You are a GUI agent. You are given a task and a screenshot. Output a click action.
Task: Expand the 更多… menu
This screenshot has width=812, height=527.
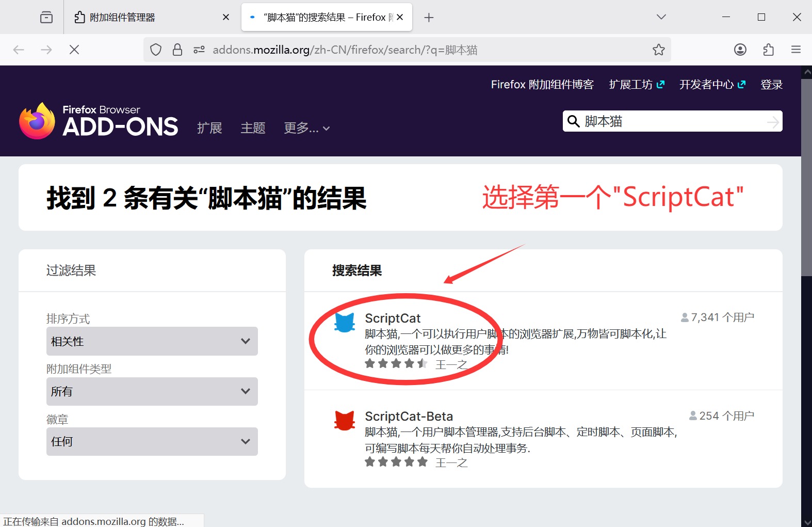tap(307, 128)
